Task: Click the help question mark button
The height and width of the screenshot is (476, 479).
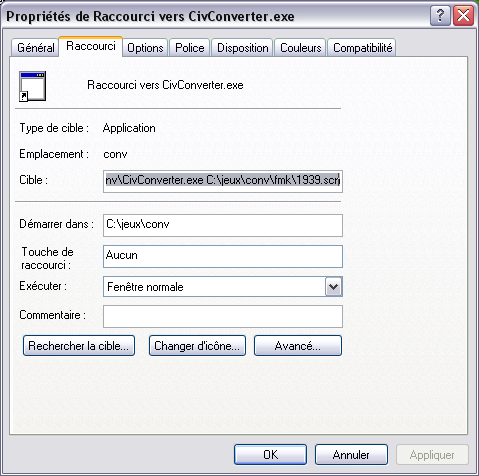Action: coord(440,15)
